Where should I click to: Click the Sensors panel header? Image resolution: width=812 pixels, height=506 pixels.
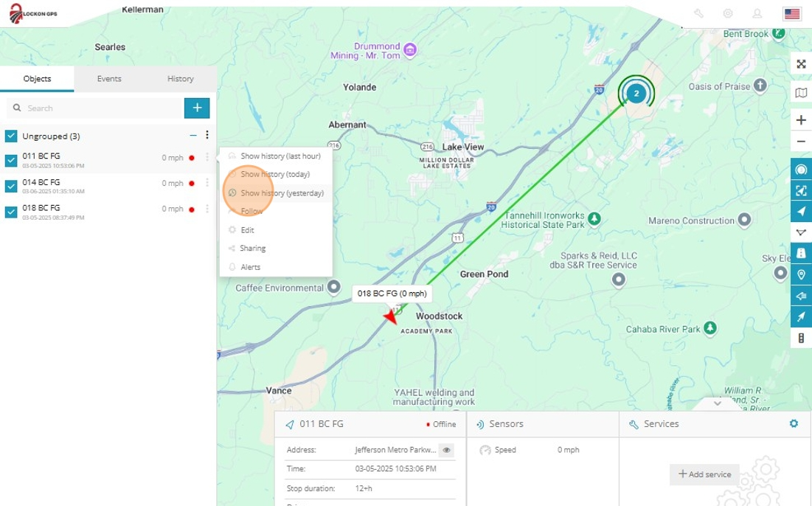pyautogui.click(x=543, y=424)
